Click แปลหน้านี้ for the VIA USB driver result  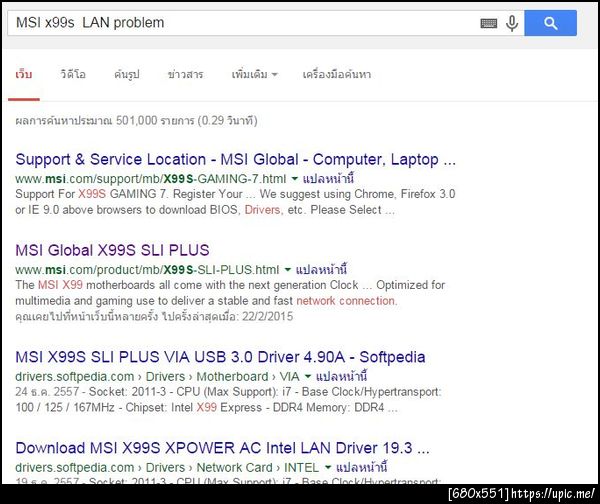click(341, 377)
